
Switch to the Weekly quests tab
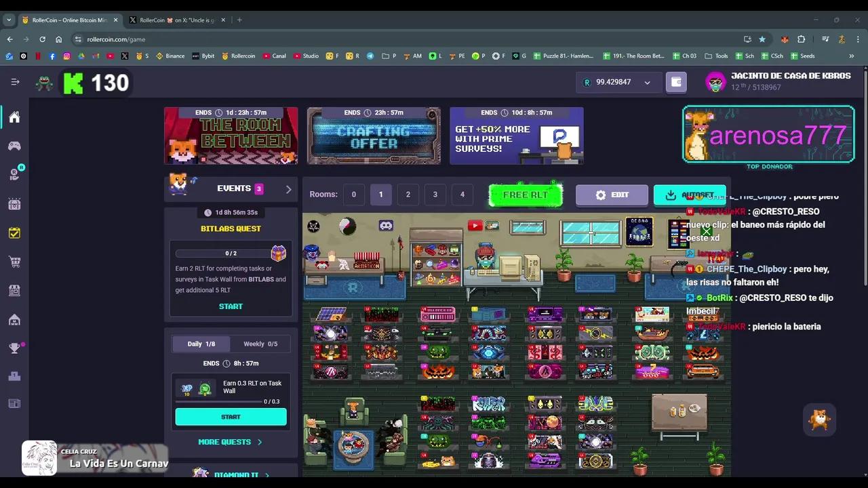pos(260,344)
